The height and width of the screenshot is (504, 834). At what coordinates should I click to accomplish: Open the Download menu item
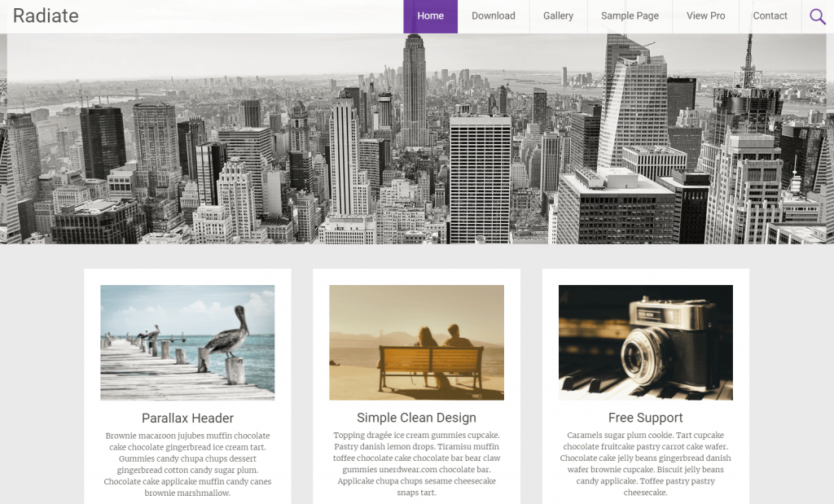[493, 16]
